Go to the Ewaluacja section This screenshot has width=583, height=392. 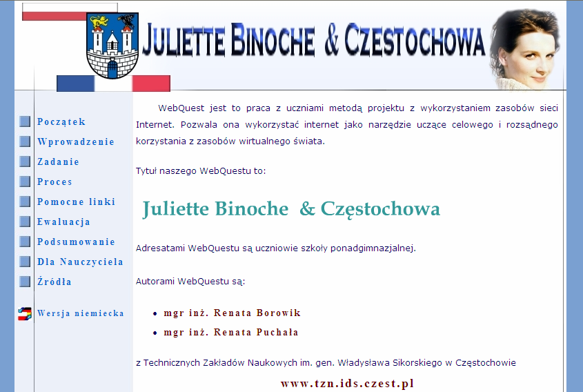[x=63, y=222]
